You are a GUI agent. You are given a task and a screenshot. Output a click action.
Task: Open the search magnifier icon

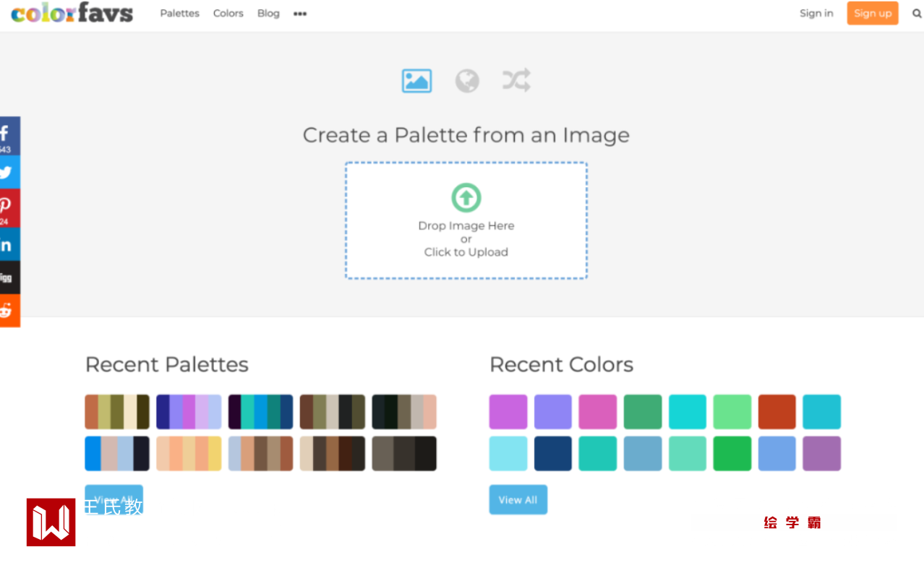917,13
